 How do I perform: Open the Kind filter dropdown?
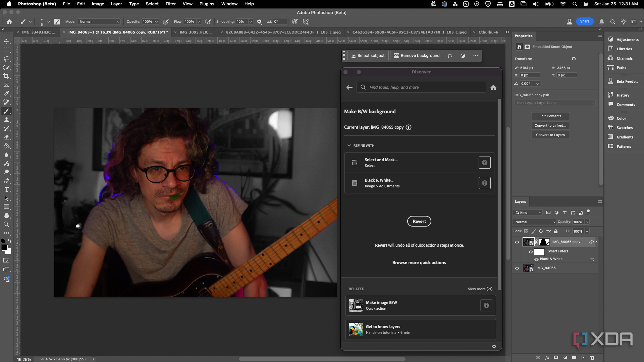pos(528,213)
